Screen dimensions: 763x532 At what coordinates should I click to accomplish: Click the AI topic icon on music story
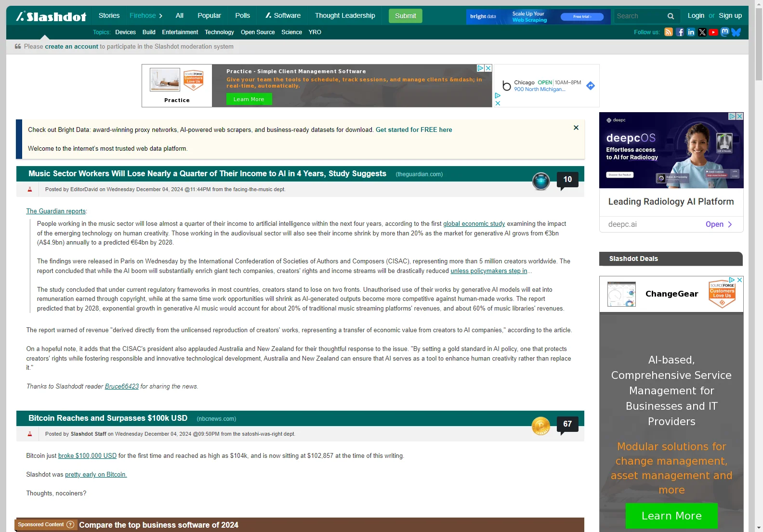coord(541,181)
